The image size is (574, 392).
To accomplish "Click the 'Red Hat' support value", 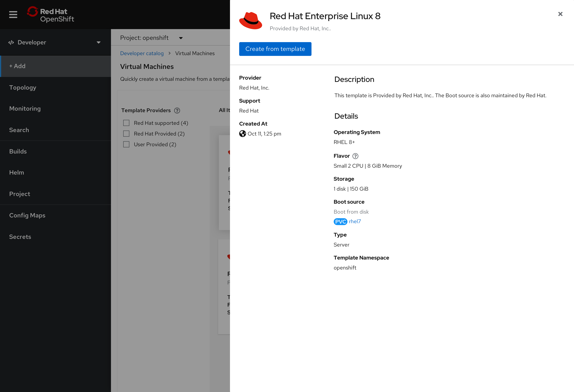I will 249,111.
